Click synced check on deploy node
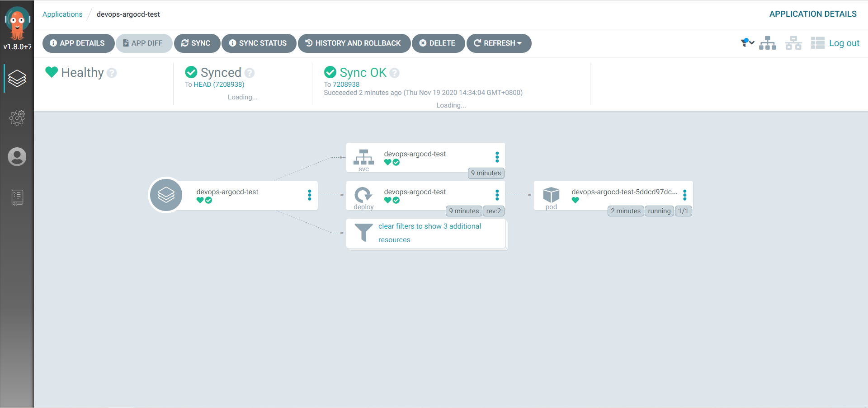The width and height of the screenshot is (868, 408). [x=396, y=200]
